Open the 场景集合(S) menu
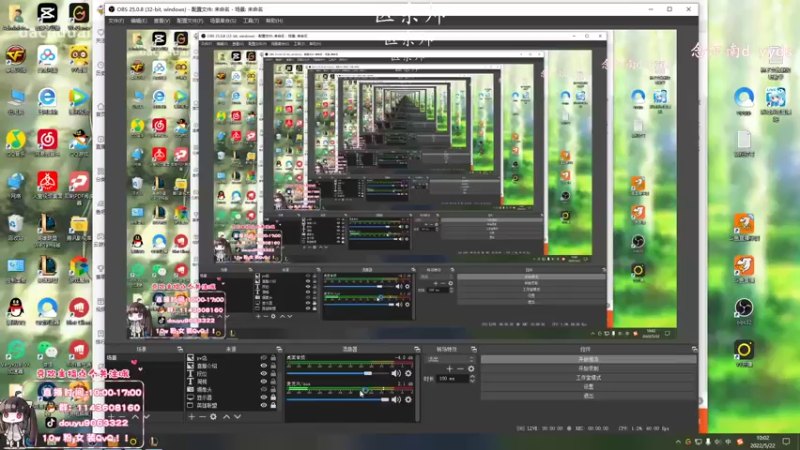This screenshot has height=450, width=800. click(x=222, y=21)
